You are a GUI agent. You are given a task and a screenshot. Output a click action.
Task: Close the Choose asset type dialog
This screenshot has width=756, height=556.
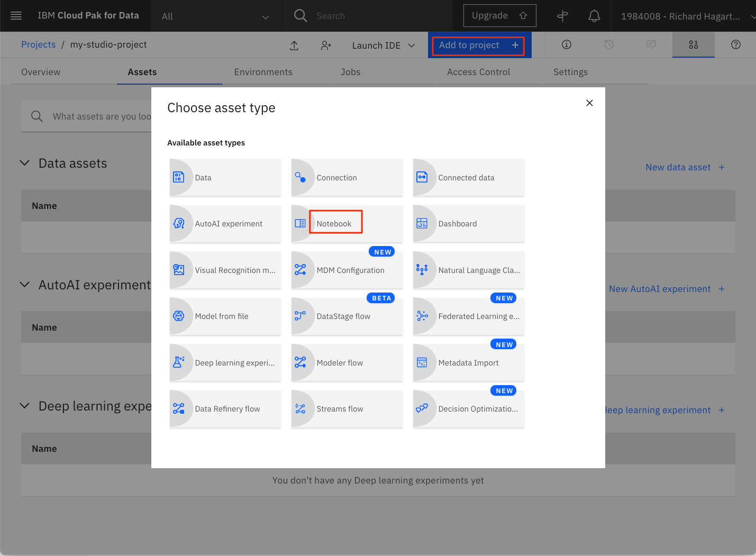tap(589, 103)
